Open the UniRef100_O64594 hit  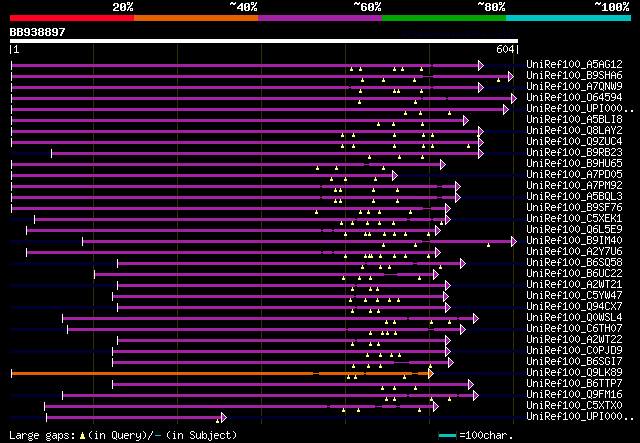pyautogui.click(x=574, y=97)
